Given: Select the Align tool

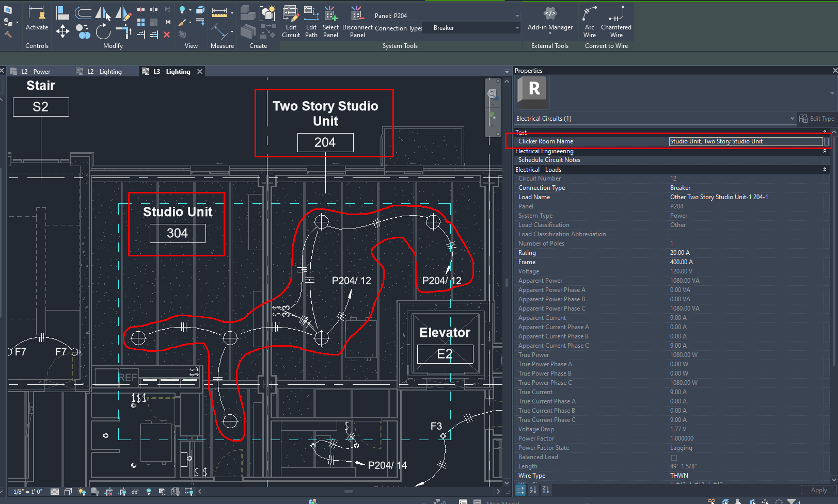Looking at the screenshot, I should (x=62, y=13).
